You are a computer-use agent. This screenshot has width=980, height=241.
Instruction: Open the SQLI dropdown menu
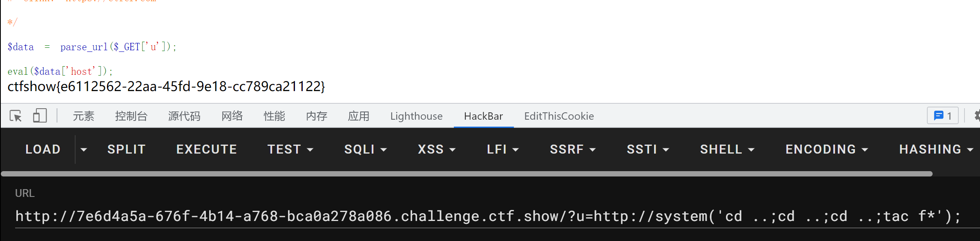(366, 150)
